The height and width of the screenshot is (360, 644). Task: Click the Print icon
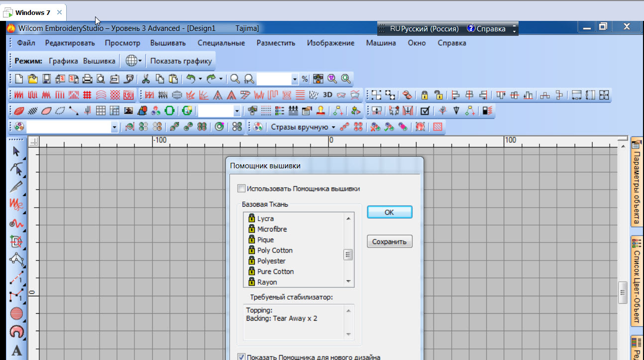click(x=87, y=79)
